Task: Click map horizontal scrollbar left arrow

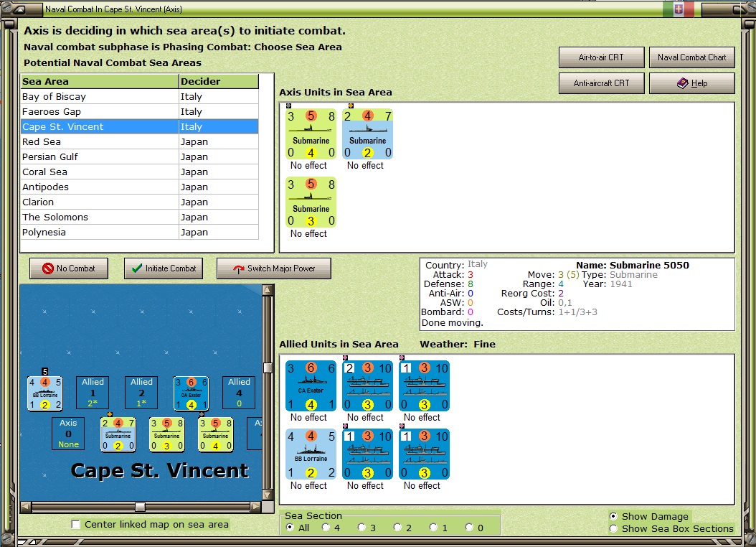Action: click(26, 507)
